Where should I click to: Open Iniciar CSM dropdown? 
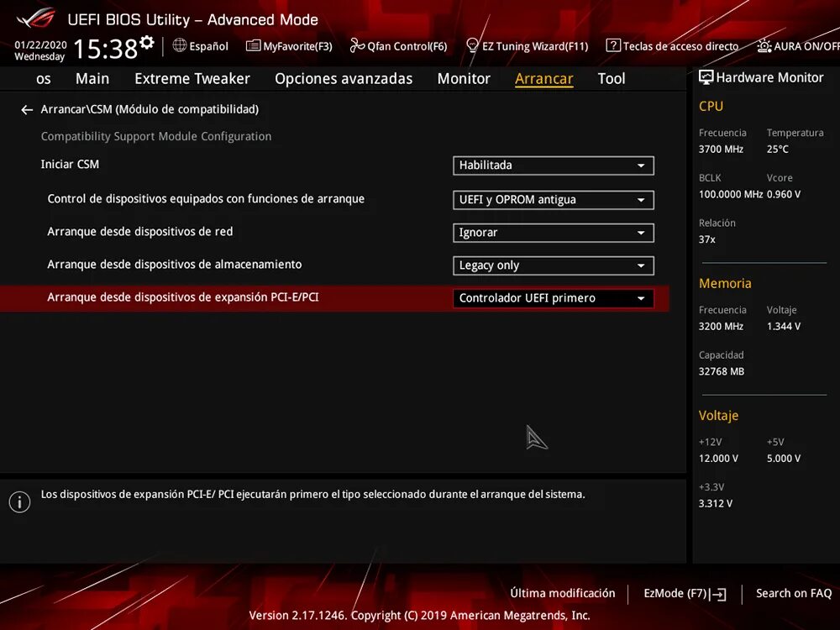click(554, 165)
